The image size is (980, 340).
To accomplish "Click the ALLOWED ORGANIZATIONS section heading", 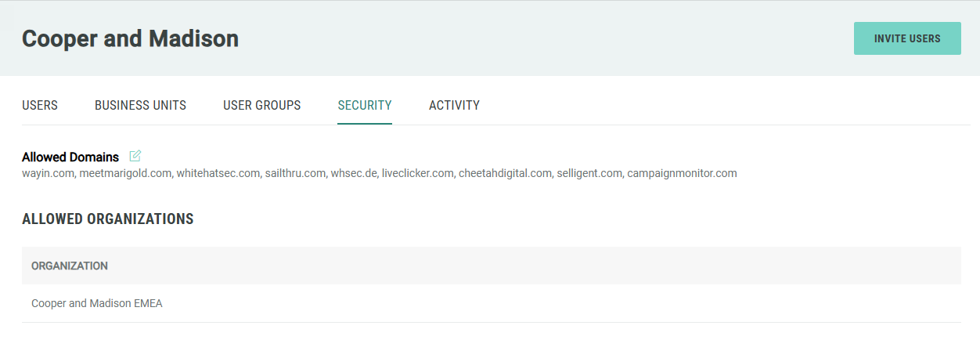I will (108, 219).
